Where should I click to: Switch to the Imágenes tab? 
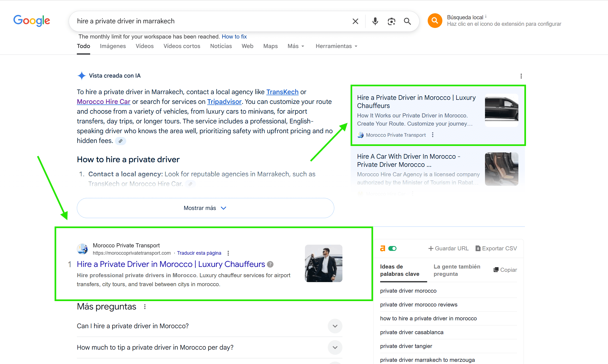click(113, 46)
